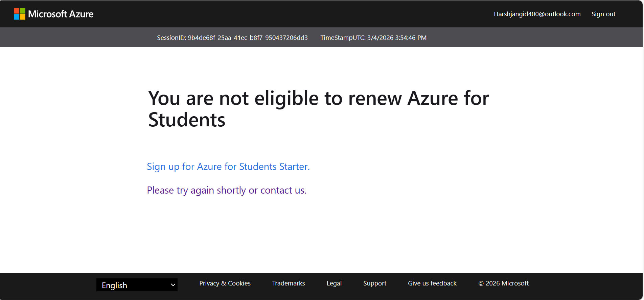Viewport: 644px width, 300px height.
Task: Click the Harshjangid400@outlook.com account email
Action: 537,14
